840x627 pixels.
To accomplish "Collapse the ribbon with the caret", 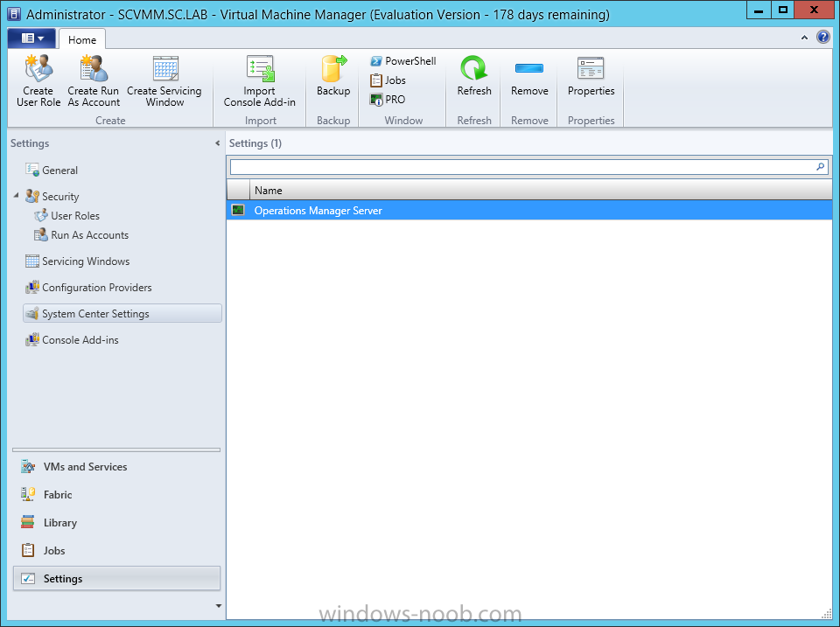I will tap(804, 38).
